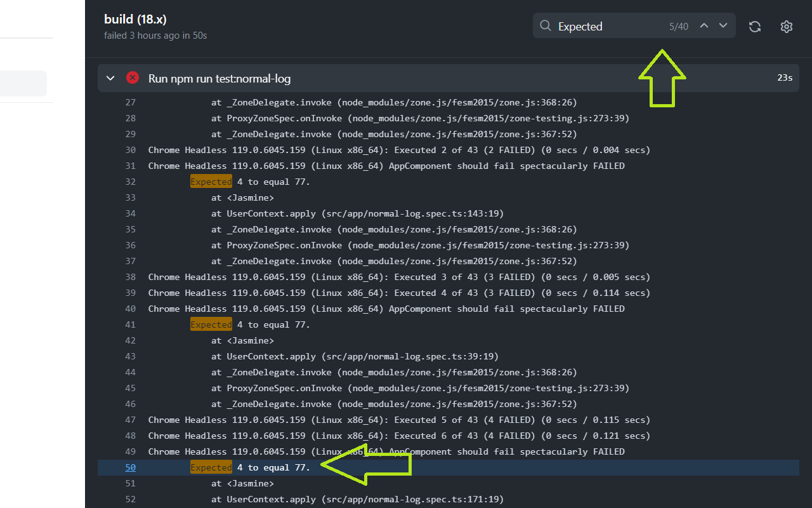The height and width of the screenshot is (508, 812).
Task: Click line 31 'should fail spectacularly FAILED'
Action: (386, 166)
